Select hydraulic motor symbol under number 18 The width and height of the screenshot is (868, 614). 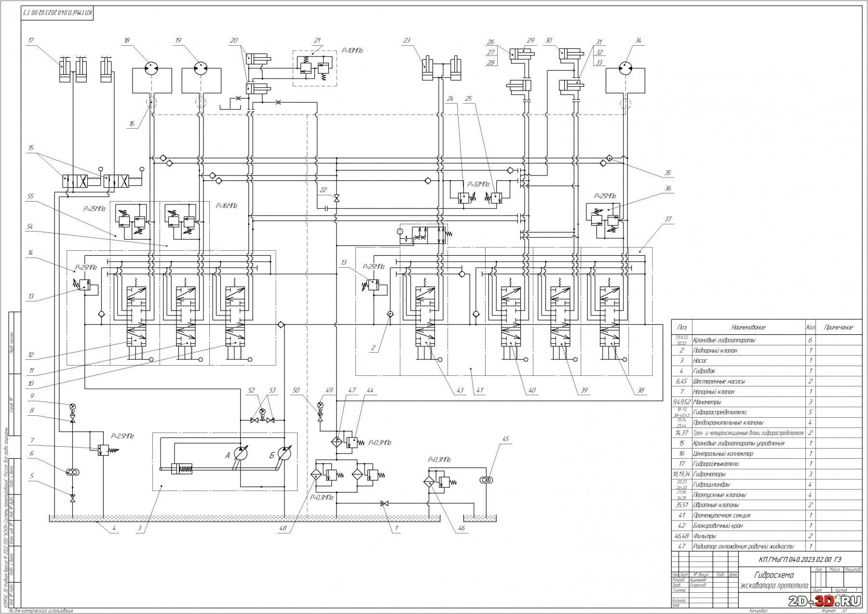coord(152,68)
